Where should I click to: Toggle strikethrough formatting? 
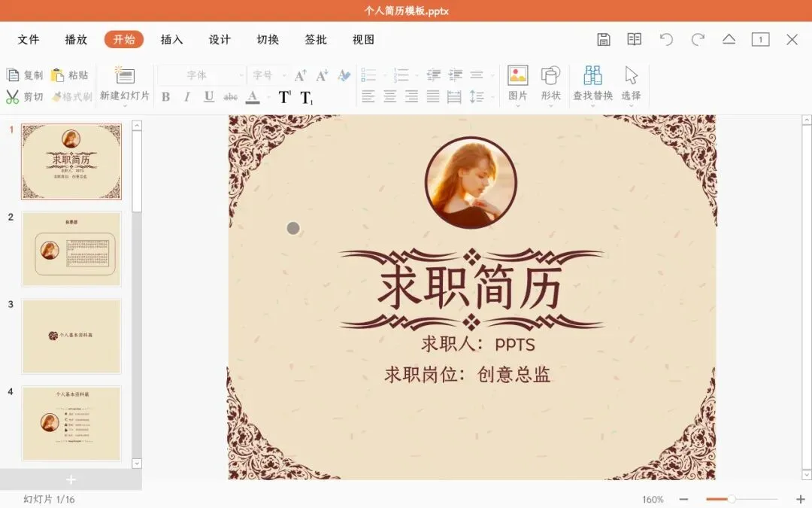click(231, 97)
